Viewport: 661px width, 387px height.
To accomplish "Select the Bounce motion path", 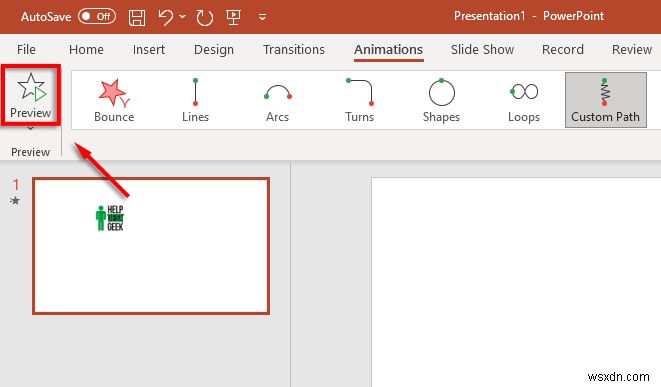I will click(x=114, y=100).
